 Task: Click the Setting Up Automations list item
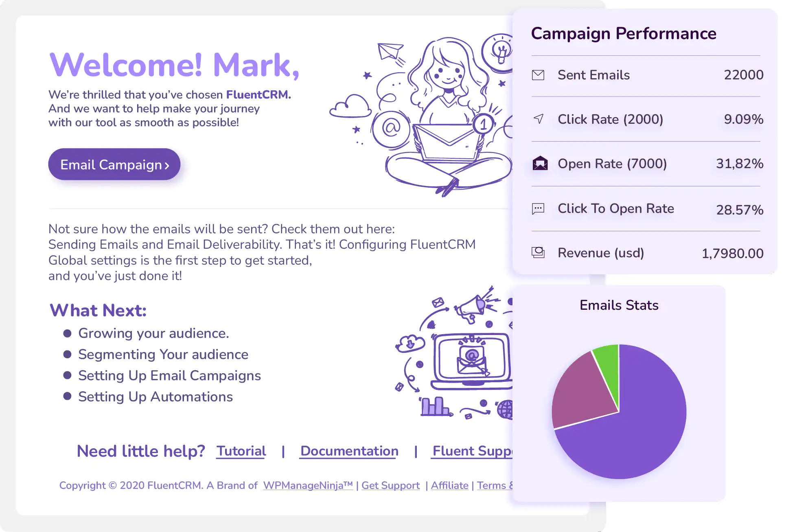point(155,397)
